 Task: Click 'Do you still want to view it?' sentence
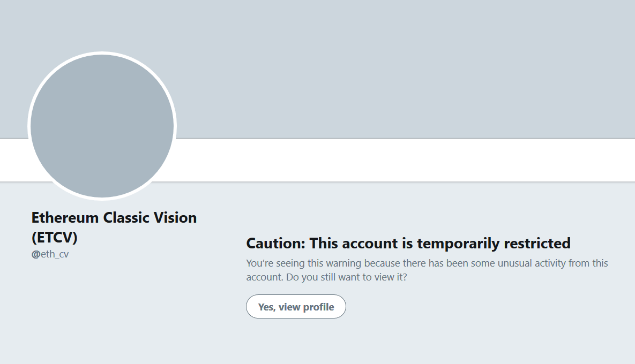coord(346,277)
